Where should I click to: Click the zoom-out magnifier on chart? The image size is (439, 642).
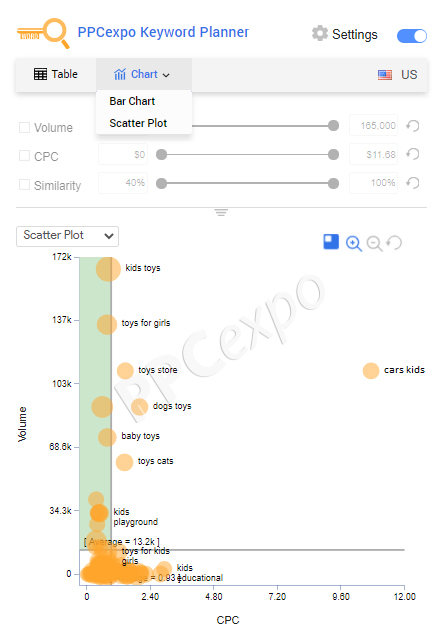click(374, 243)
